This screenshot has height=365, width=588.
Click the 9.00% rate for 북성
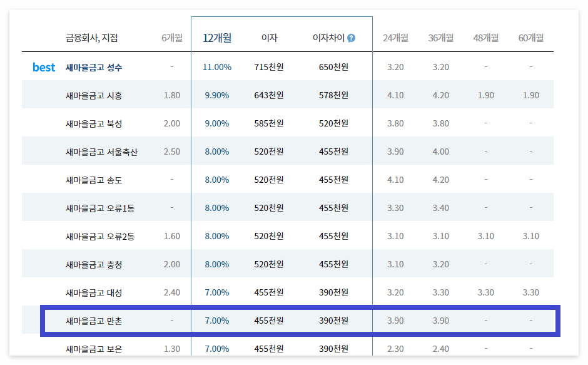pos(217,123)
